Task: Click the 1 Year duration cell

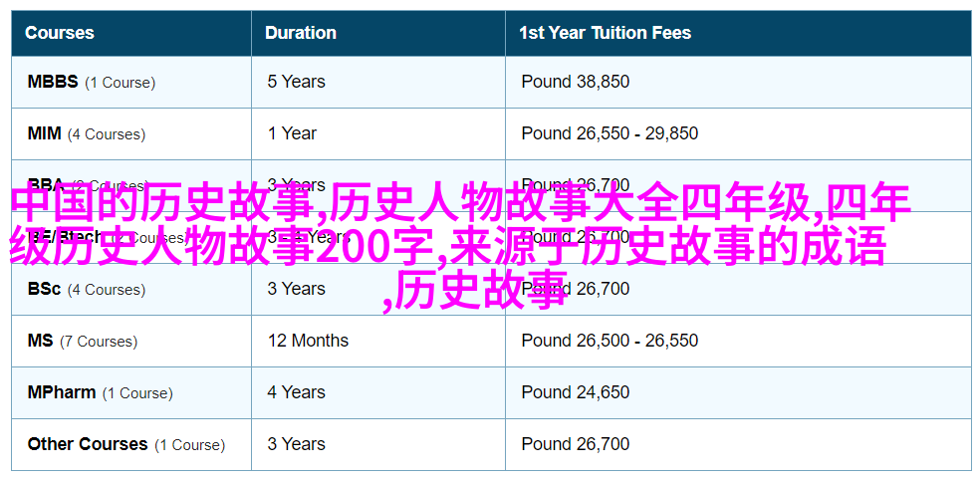Action: [292, 133]
